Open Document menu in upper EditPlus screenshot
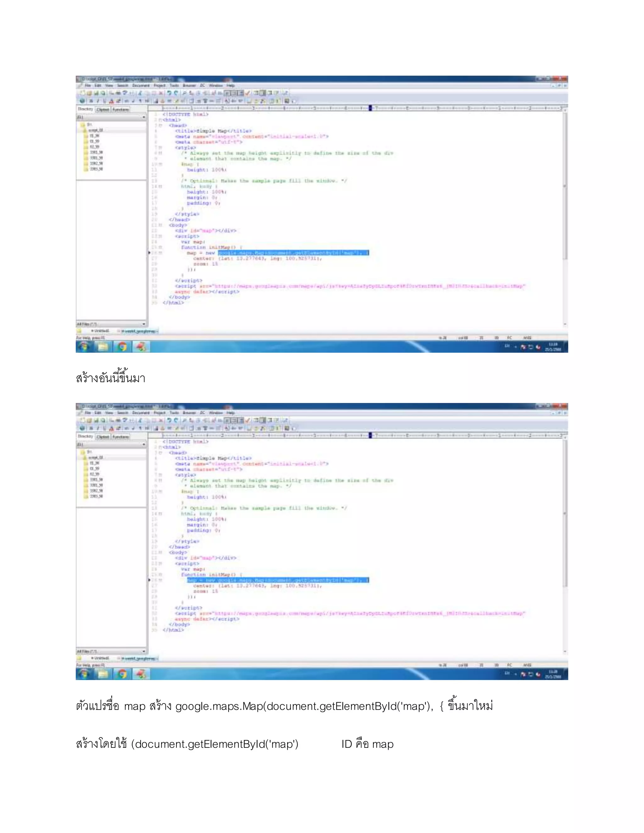This screenshot has width=644, height=833. pyautogui.click(x=141, y=86)
